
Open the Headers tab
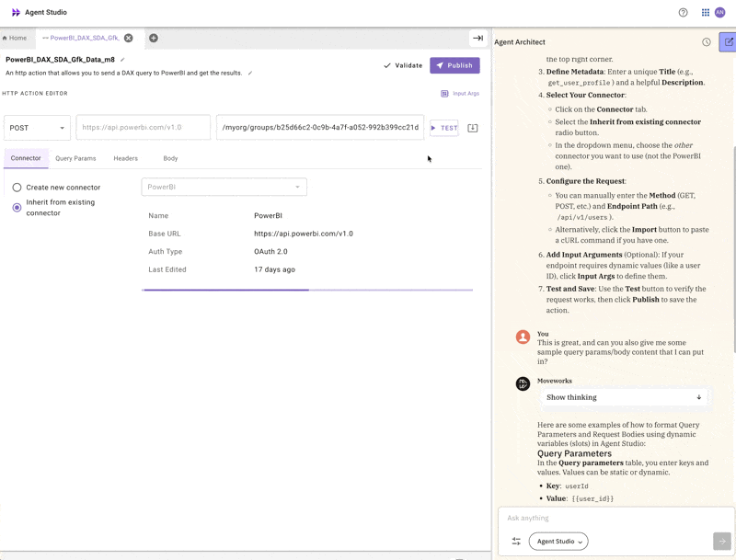[126, 158]
